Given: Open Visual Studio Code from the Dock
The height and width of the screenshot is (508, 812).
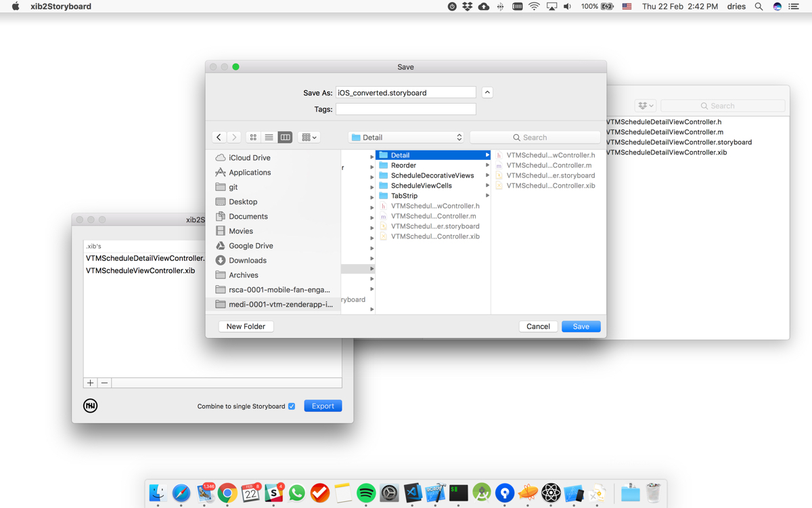Looking at the screenshot, I should [413, 492].
